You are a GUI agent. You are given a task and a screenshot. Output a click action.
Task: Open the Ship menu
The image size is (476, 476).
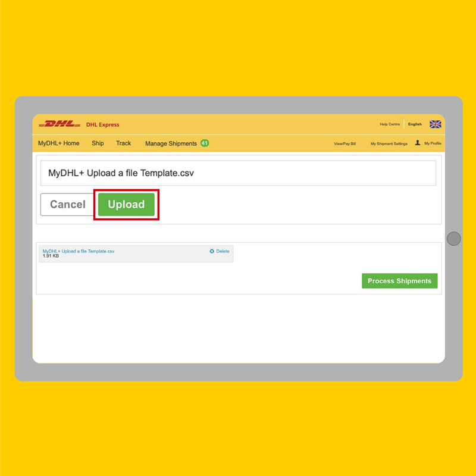pos(98,143)
